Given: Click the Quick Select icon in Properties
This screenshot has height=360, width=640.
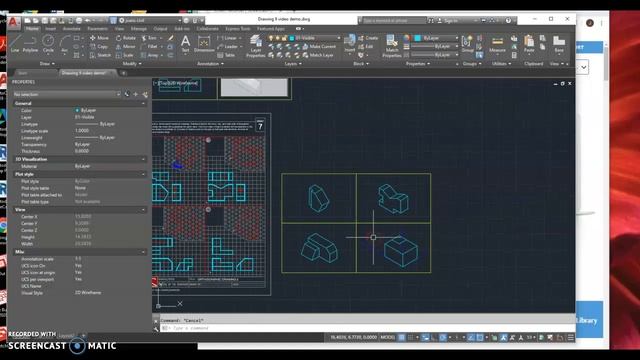Looking at the screenshot, I should (145, 94).
